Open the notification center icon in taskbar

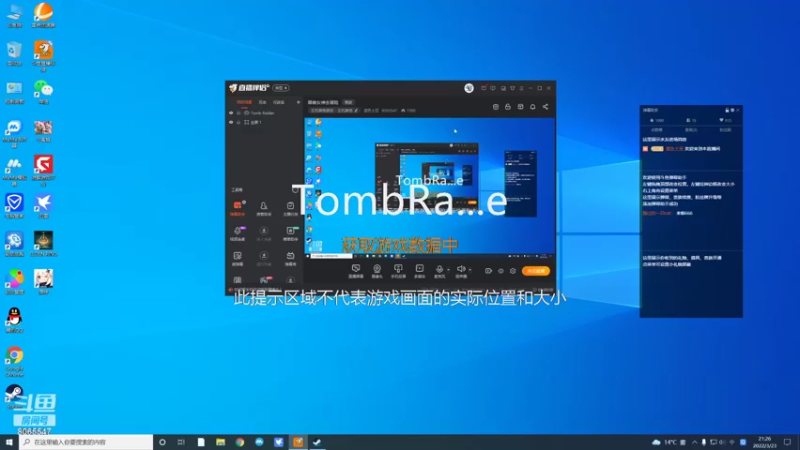pyautogui.click(x=787, y=442)
